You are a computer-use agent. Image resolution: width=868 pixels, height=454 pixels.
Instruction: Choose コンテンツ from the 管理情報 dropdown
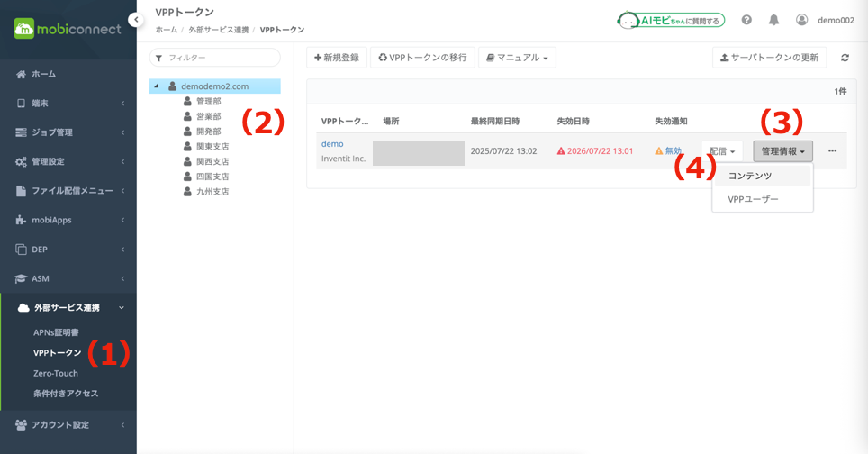click(x=763, y=176)
